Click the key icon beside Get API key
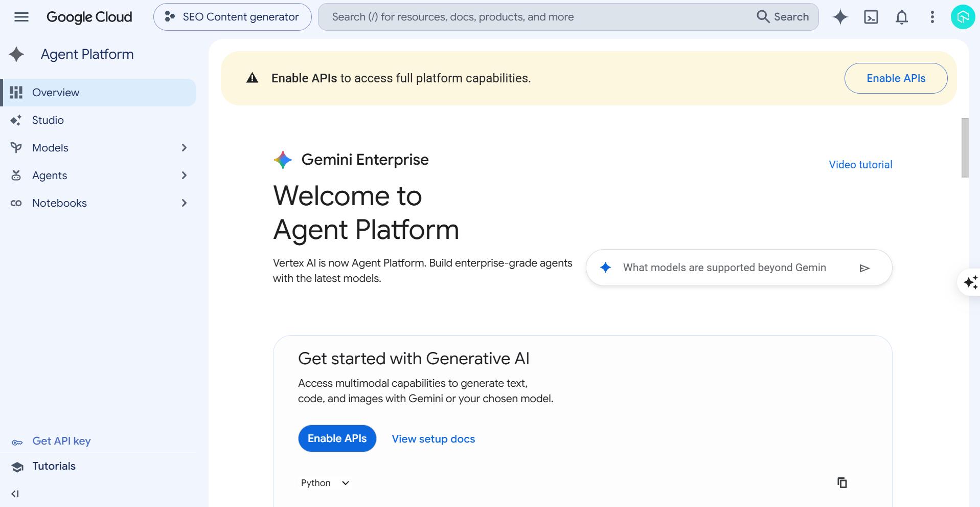The image size is (980, 507). click(x=17, y=442)
